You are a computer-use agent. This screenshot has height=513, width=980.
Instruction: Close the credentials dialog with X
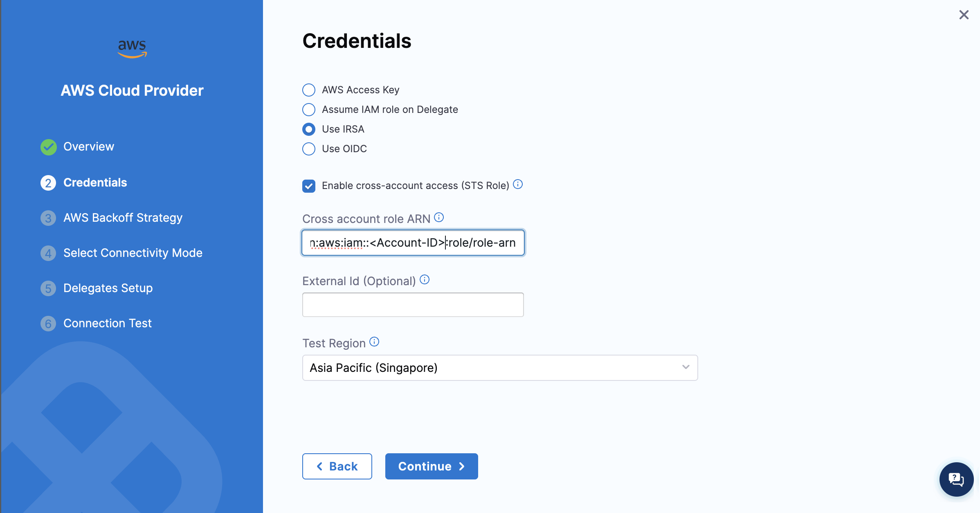coord(964,15)
